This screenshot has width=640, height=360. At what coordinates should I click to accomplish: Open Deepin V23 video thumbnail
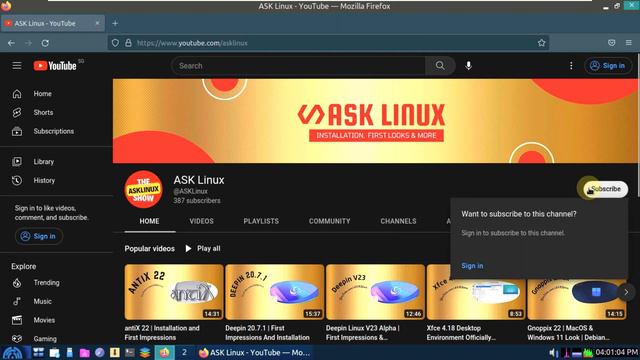click(x=376, y=292)
